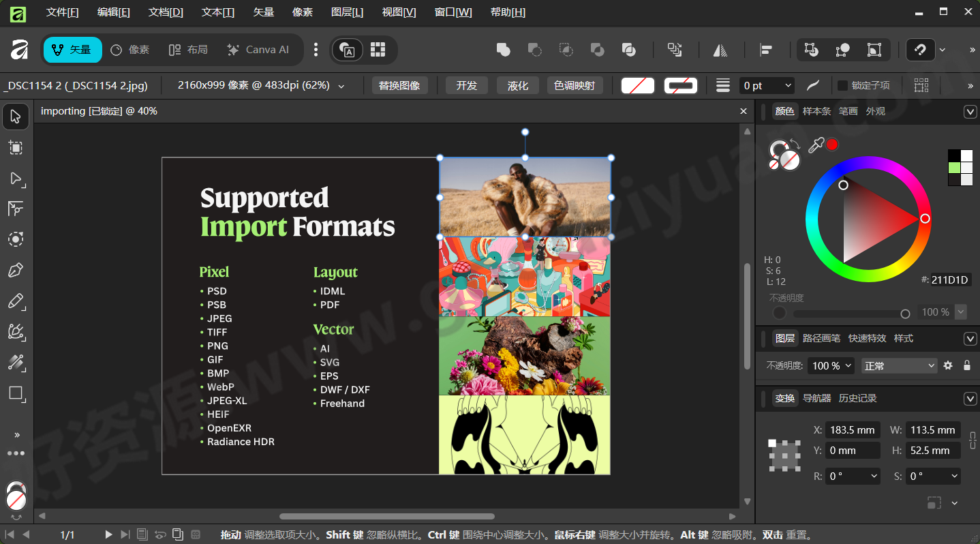Select the Move tool arrow
This screenshot has width=980, height=544.
pyautogui.click(x=16, y=116)
